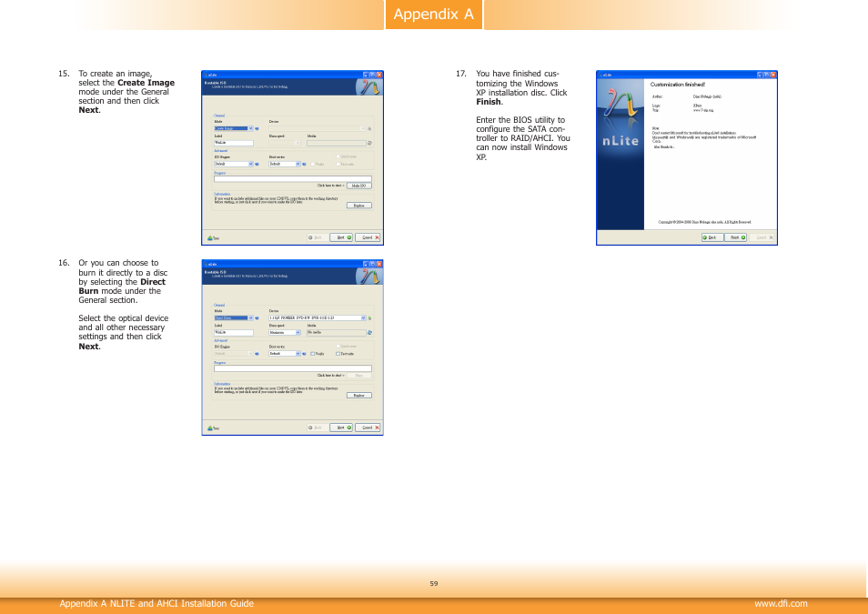Click the More thanks to link
Image resolution: width=868 pixels, height=614 pixels.
click(x=664, y=146)
